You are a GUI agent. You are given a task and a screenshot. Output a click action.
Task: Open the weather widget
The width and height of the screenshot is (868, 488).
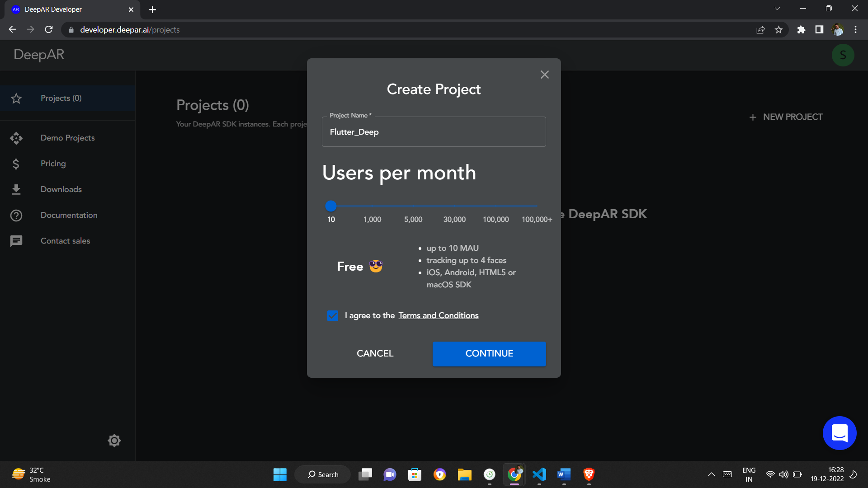click(x=32, y=474)
